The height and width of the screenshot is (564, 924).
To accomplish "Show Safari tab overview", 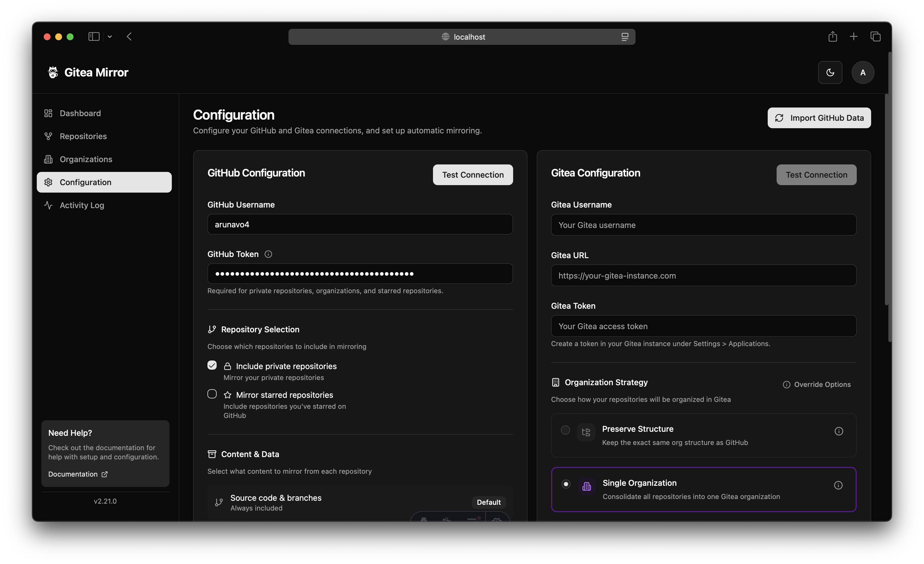I will point(875,37).
